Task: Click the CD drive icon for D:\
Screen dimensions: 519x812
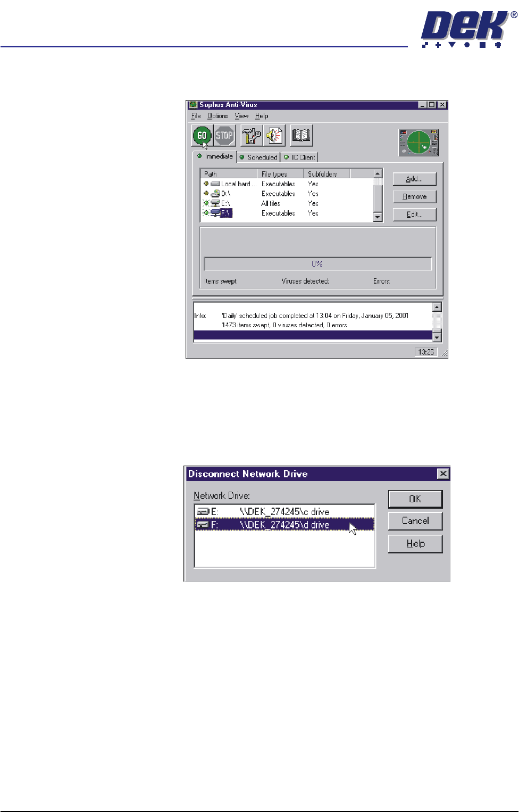Action: pos(215,194)
